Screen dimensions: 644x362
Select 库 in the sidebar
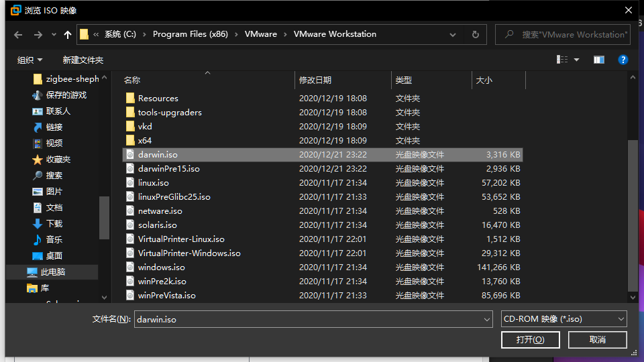point(38,288)
